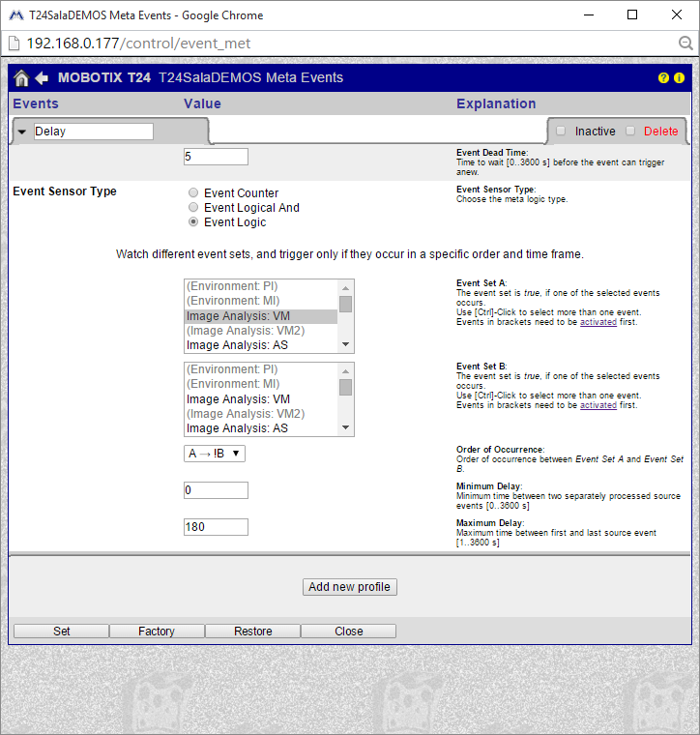
Task: Open activated link in Event Set B explanation
Action: click(598, 405)
